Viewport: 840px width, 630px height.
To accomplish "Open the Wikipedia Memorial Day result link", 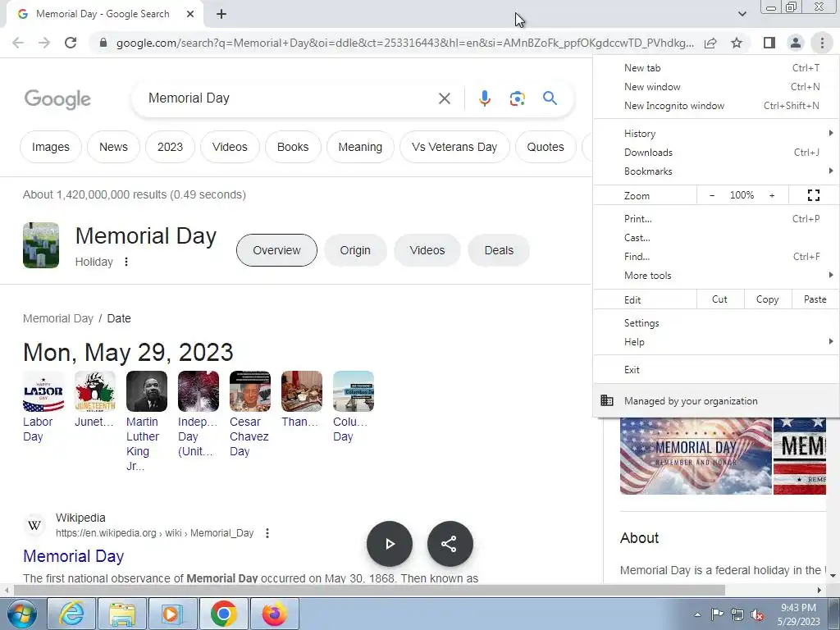I will point(73,556).
